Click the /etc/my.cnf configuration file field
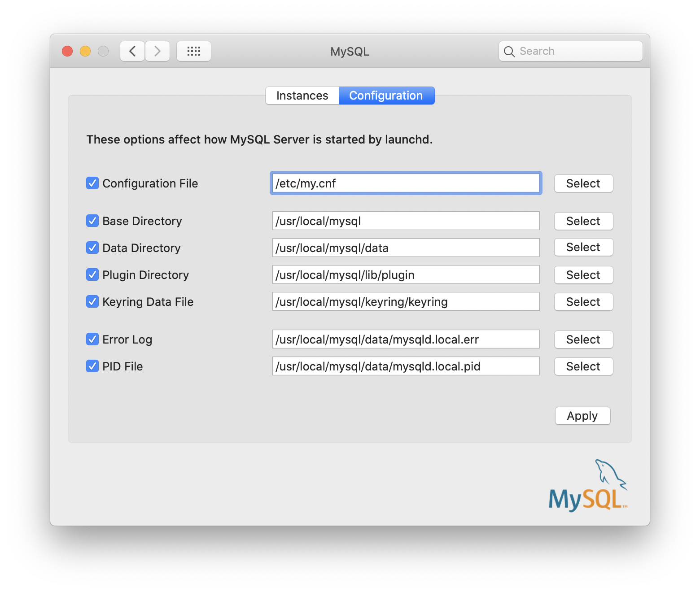The width and height of the screenshot is (700, 592). click(406, 183)
